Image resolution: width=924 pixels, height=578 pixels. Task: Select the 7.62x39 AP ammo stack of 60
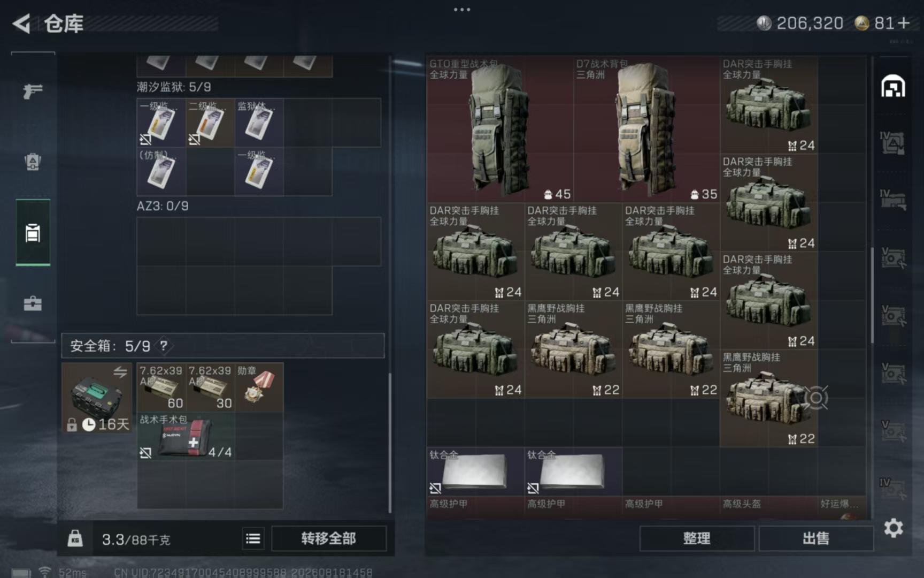click(x=161, y=387)
